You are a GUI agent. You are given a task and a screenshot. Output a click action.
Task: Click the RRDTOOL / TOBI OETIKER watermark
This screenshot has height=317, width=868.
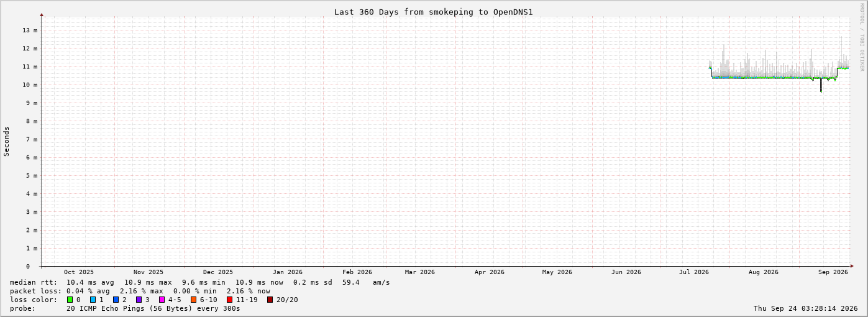pyautogui.click(x=862, y=37)
